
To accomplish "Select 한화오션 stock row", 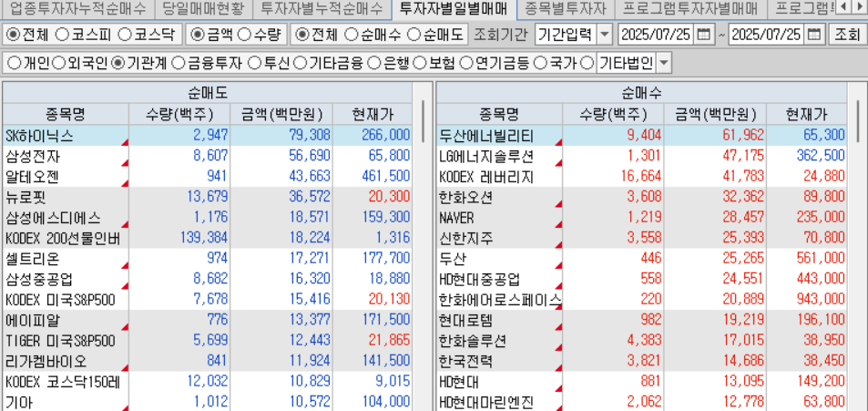I will pyautogui.click(x=641, y=197).
